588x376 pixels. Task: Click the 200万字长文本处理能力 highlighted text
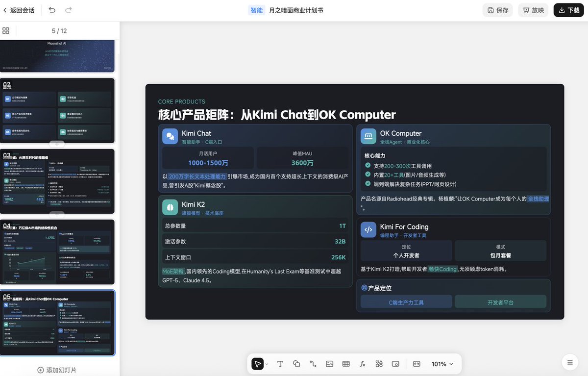coord(197,176)
